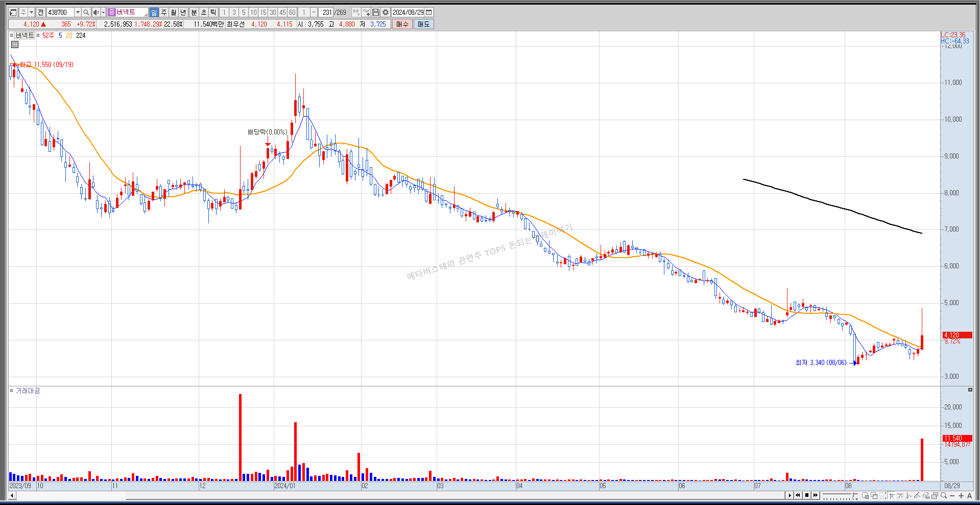Open the stock code 438700 dropdown arrow
Image resolution: width=980 pixels, height=505 pixels.
[x=78, y=12]
